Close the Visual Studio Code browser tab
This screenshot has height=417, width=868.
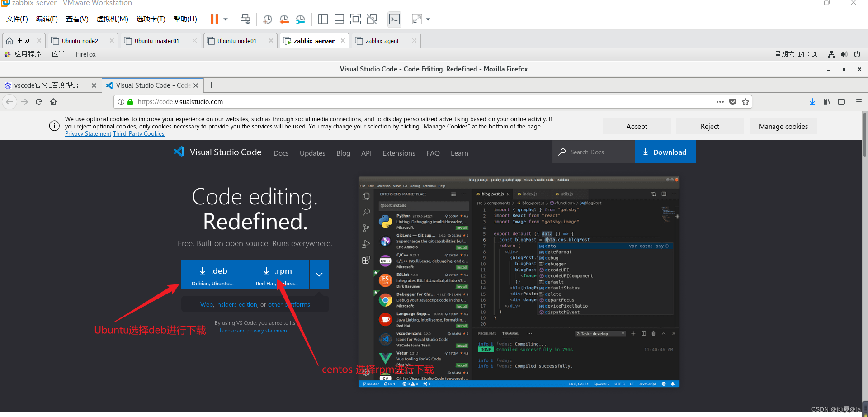(196, 85)
